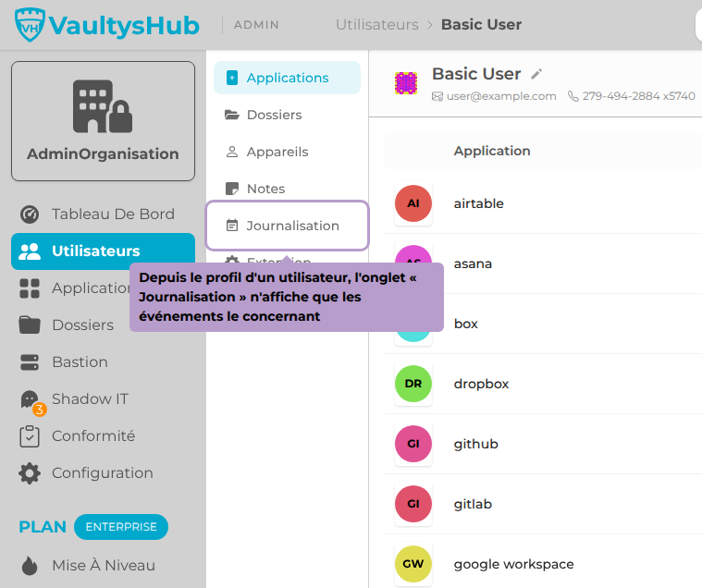
Task: Select the AdminOrganisation card
Action: [x=103, y=121]
